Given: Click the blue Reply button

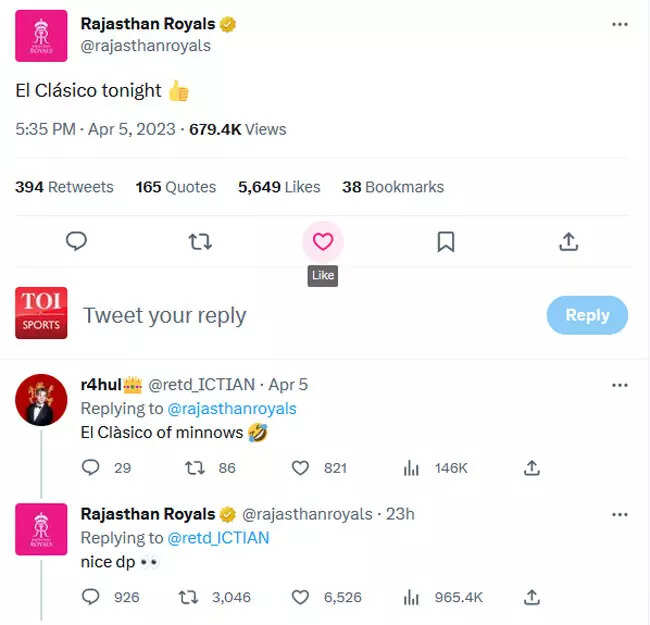Looking at the screenshot, I should [x=587, y=315].
